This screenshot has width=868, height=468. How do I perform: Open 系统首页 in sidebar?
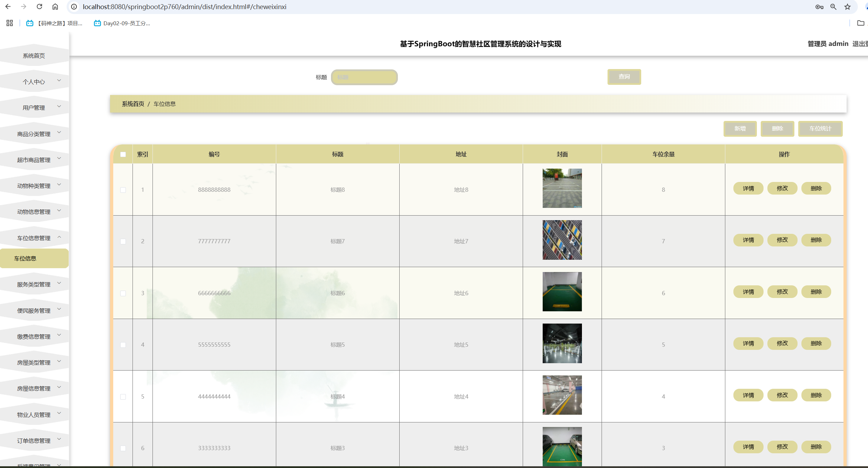(34, 56)
